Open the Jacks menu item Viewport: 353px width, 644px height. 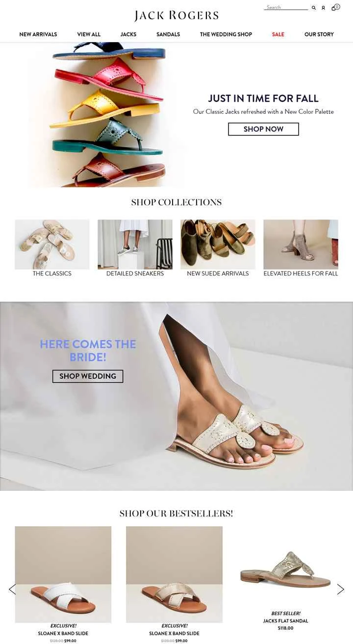coord(128,34)
